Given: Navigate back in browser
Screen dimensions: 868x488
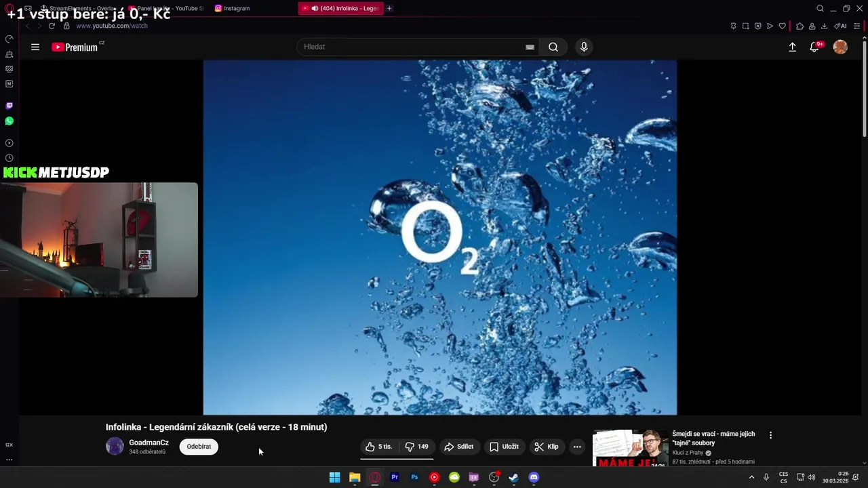Looking at the screenshot, I should [27, 26].
